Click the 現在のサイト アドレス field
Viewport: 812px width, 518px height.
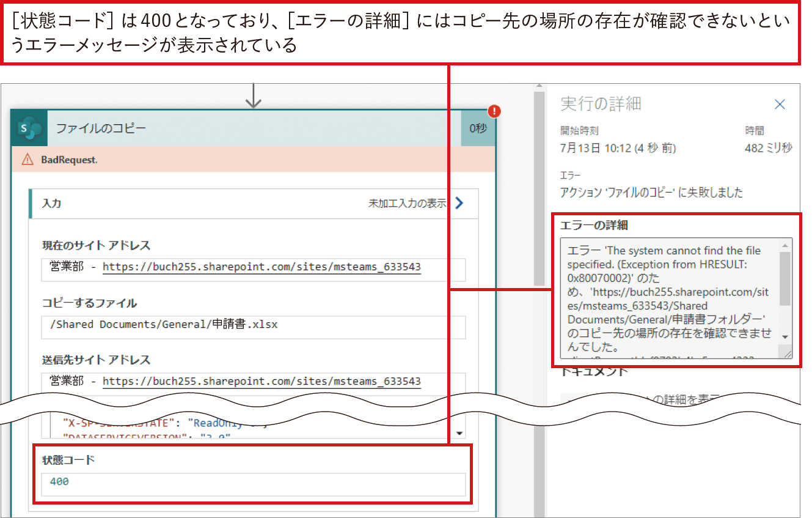point(254,269)
